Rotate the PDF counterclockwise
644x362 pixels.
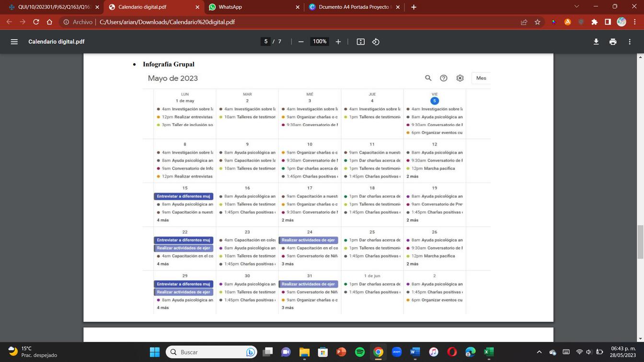[376, 42]
